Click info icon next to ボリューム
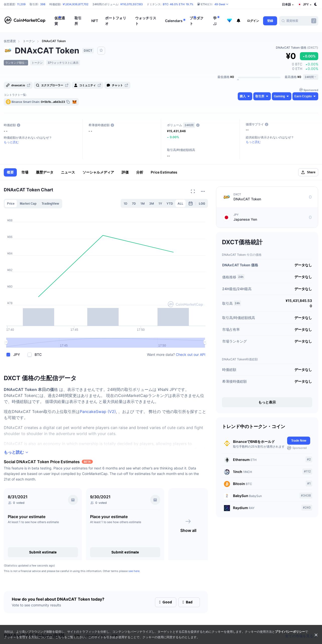The image size is (322, 644). 198,125
